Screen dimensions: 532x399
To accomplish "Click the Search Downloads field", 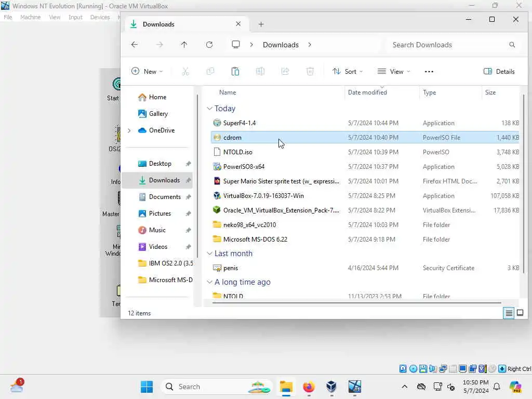I will [x=454, y=45].
